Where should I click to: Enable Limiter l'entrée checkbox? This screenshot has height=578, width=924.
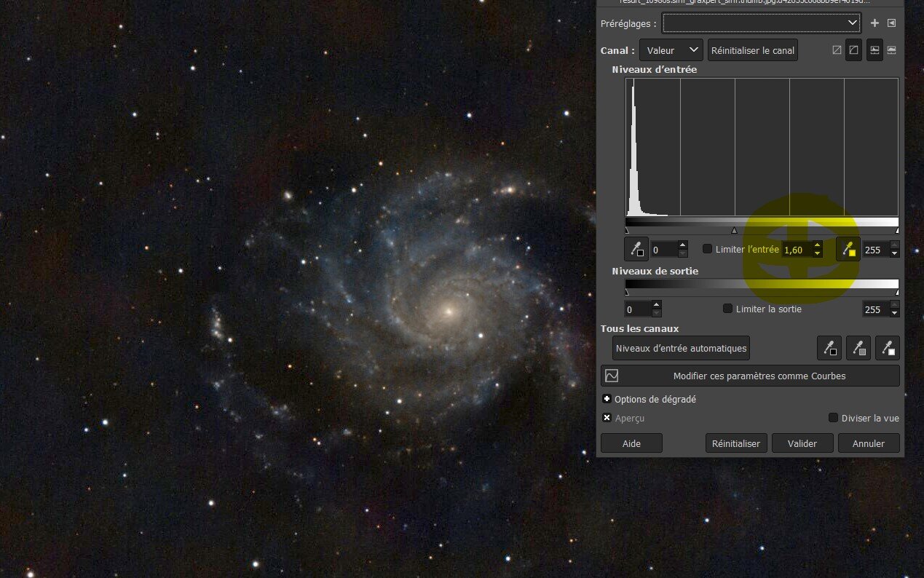click(707, 249)
